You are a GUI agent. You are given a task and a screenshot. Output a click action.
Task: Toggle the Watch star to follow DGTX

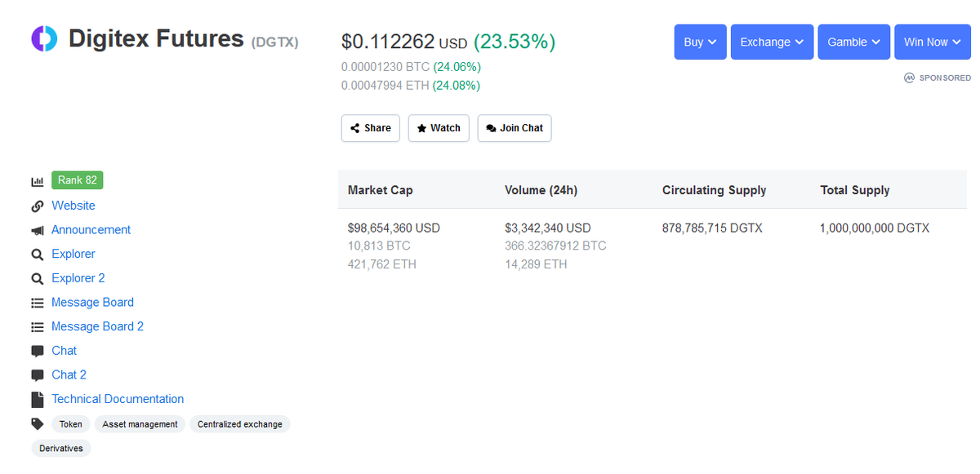[439, 128]
